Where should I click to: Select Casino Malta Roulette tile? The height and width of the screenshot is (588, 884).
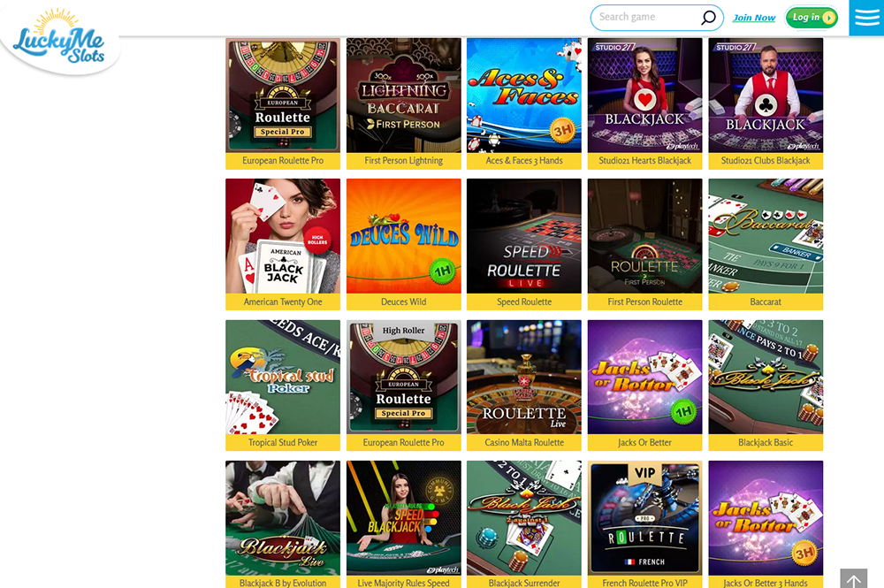[x=524, y=377]
